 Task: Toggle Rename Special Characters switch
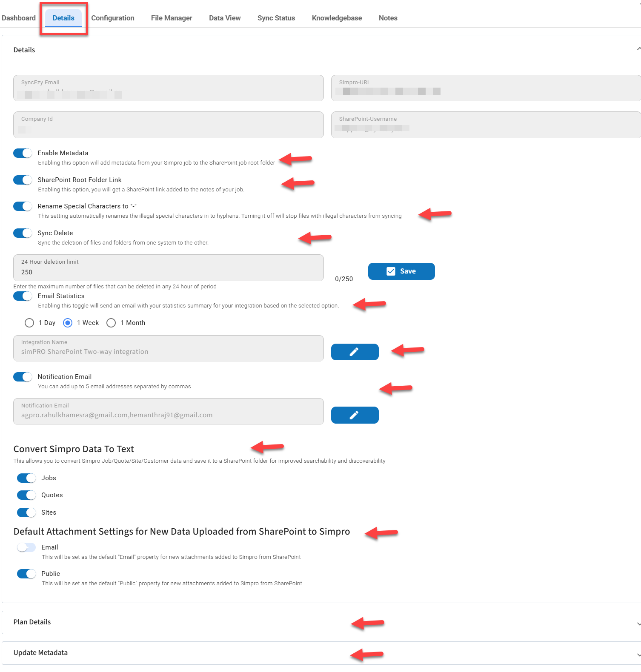click(x=23, y=206)
